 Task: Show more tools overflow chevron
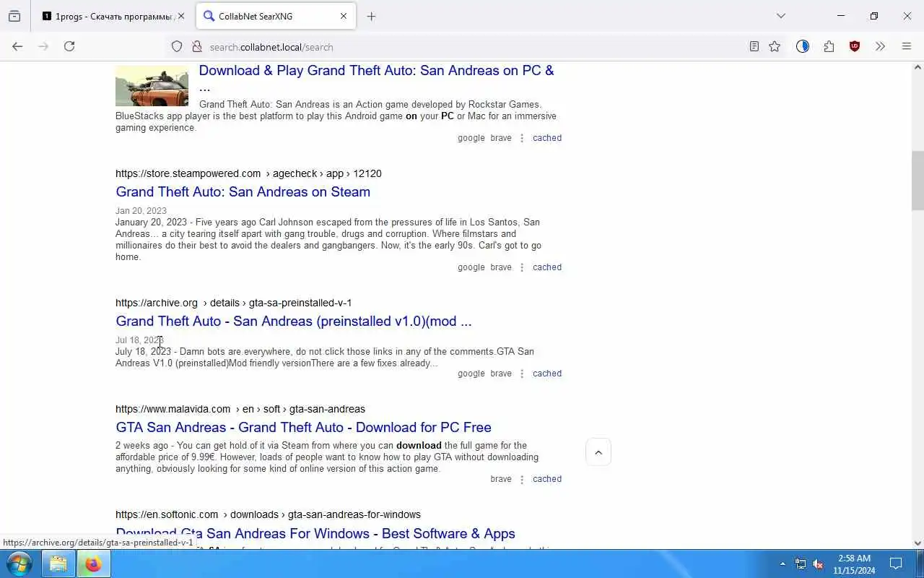click(x=880, y=46)
